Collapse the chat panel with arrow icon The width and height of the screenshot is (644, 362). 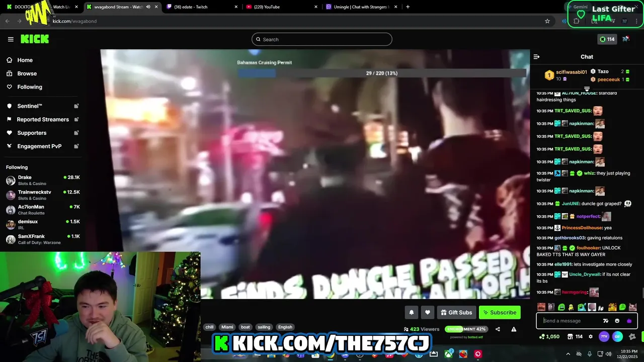pyautogui.click(x=536, y=57)
